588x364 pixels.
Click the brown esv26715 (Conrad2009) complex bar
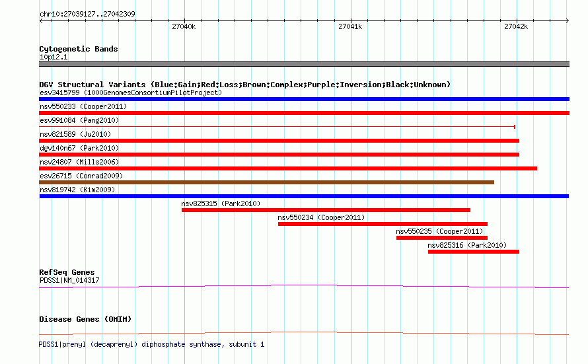tap(267, 182)
